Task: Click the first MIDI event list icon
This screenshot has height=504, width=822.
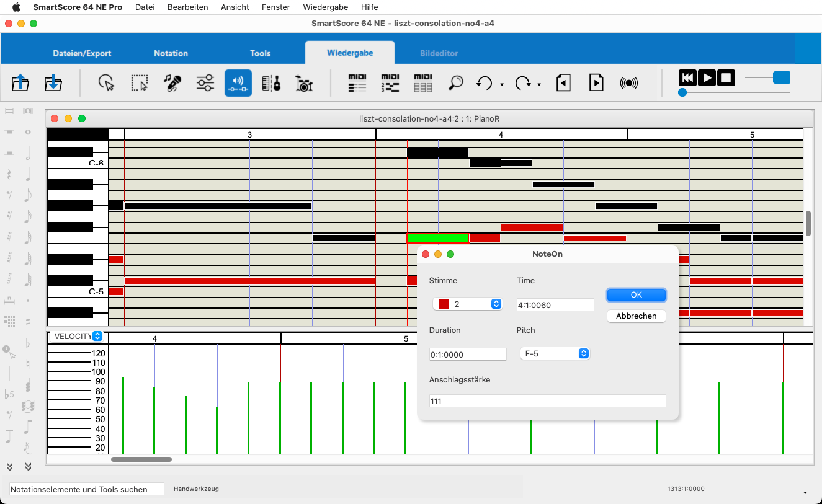Action: coord(357,82)
